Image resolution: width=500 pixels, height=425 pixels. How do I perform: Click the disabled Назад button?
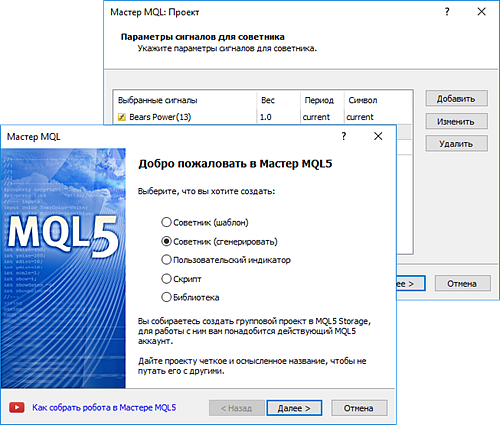point(237,408)
